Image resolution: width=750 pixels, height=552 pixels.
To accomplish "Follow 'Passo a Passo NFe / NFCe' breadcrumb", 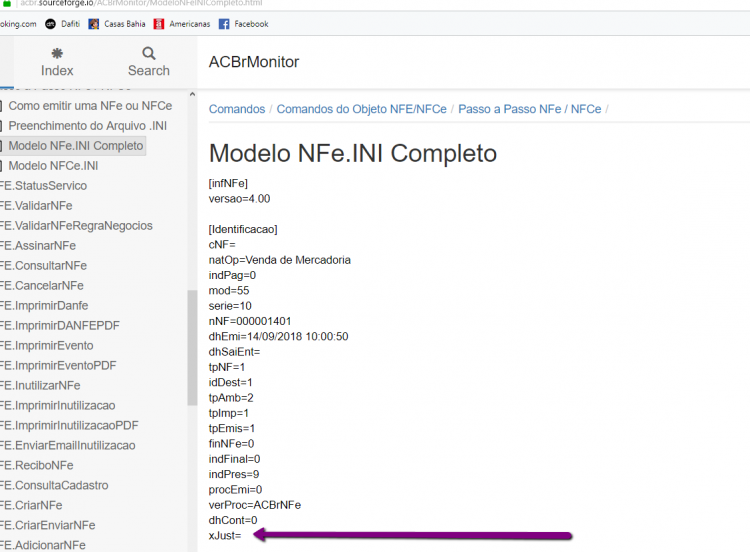I will (x=529, y=109).
